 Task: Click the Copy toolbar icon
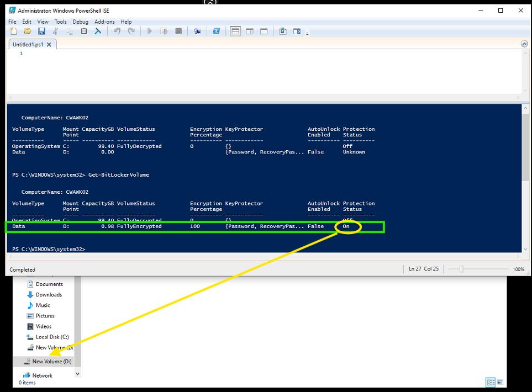pos(70,31)
